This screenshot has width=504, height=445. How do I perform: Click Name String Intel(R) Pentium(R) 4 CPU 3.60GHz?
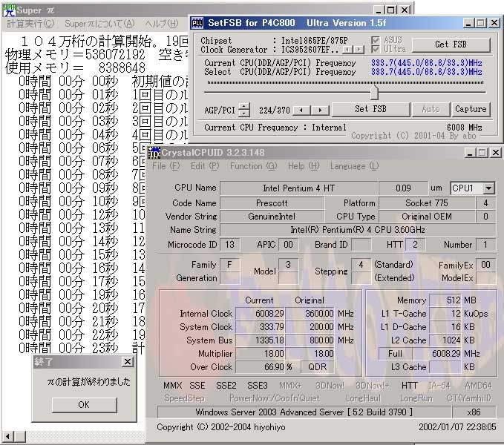tap(358, 230)
